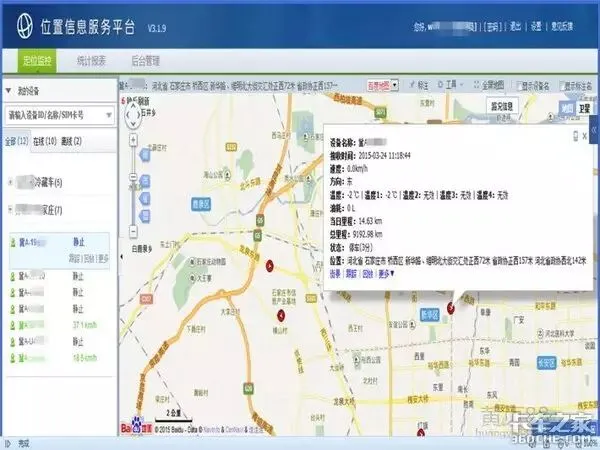This screenshot has width=600, height=450.
Task: Select the device moving at 37.1 km/h
Action: [59, 325]
